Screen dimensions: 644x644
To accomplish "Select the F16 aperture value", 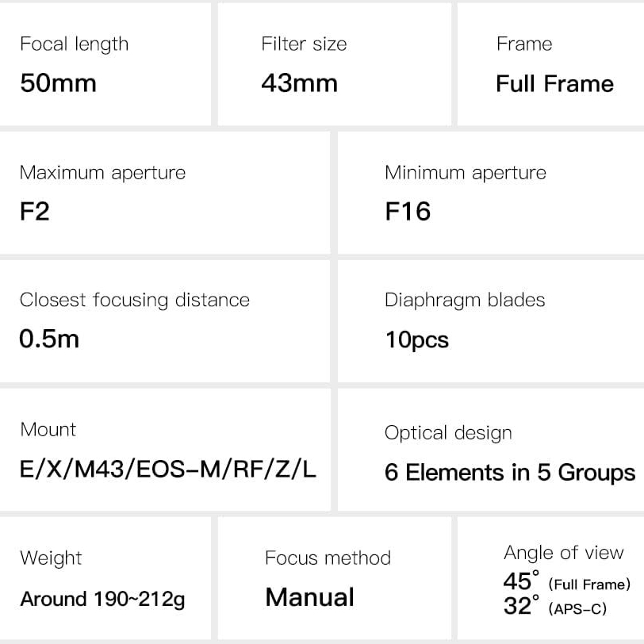I will [x=408, y=211].
